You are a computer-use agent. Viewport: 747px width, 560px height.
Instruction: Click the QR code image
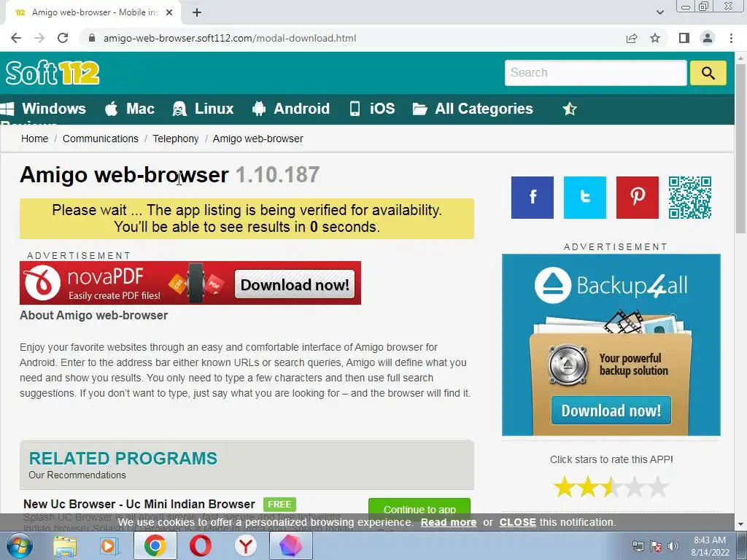coord(690,198)
